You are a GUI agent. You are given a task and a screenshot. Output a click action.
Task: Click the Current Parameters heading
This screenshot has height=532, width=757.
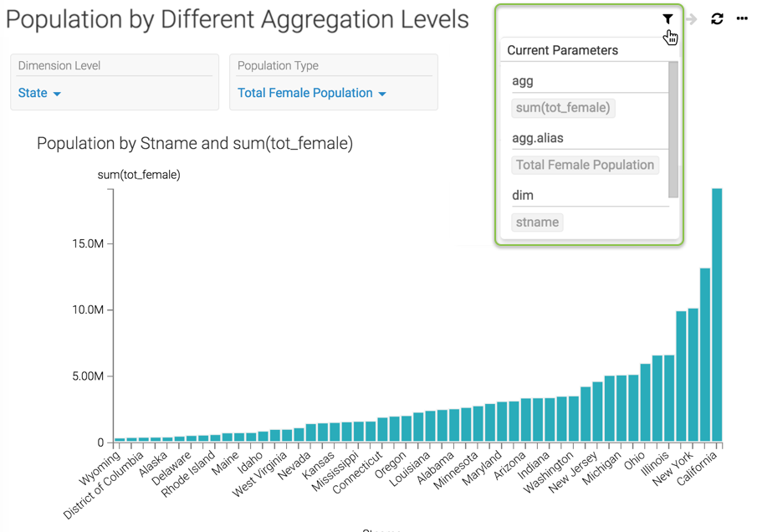(562, 50)
